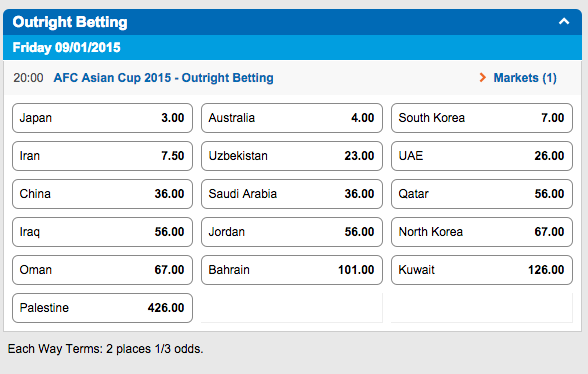Pick Iran at 7.50 odds
The height and width of the screenshot is (374, 588).
[102, 156]
